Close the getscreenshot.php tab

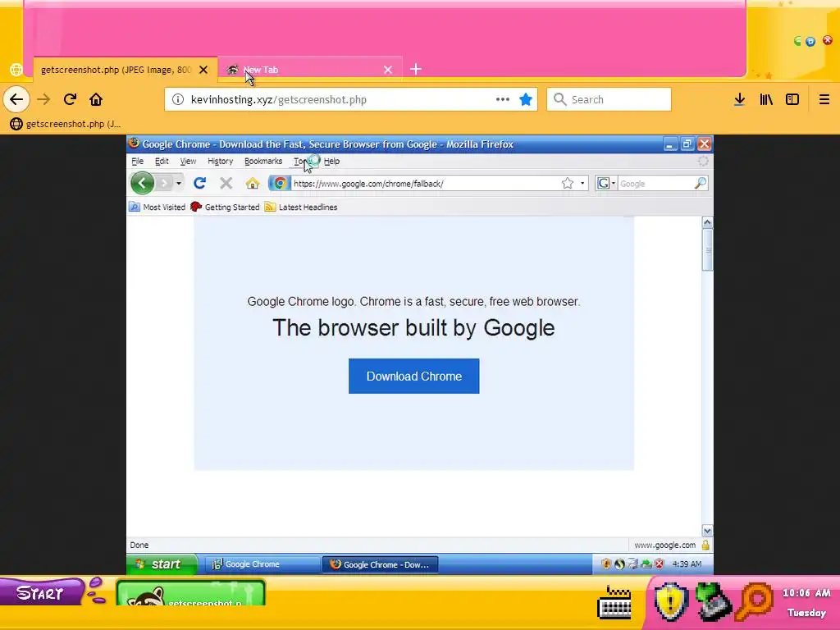click(x=203, y=70)
